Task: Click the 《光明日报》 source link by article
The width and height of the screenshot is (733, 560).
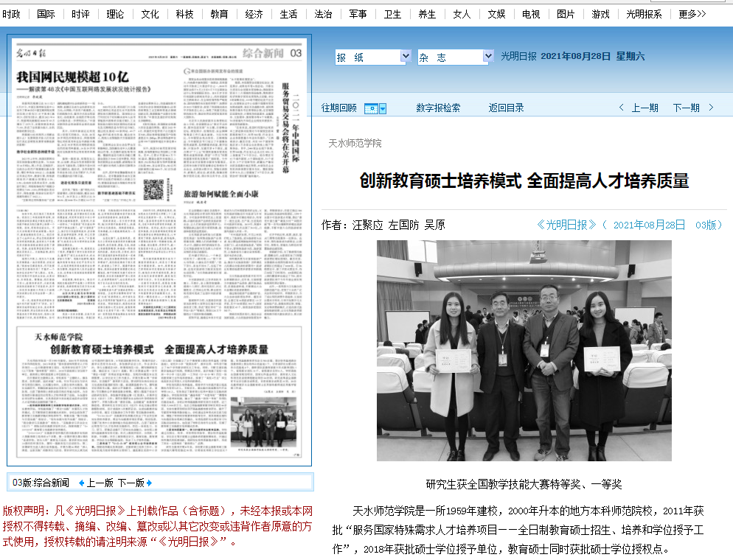Action: 566,225
